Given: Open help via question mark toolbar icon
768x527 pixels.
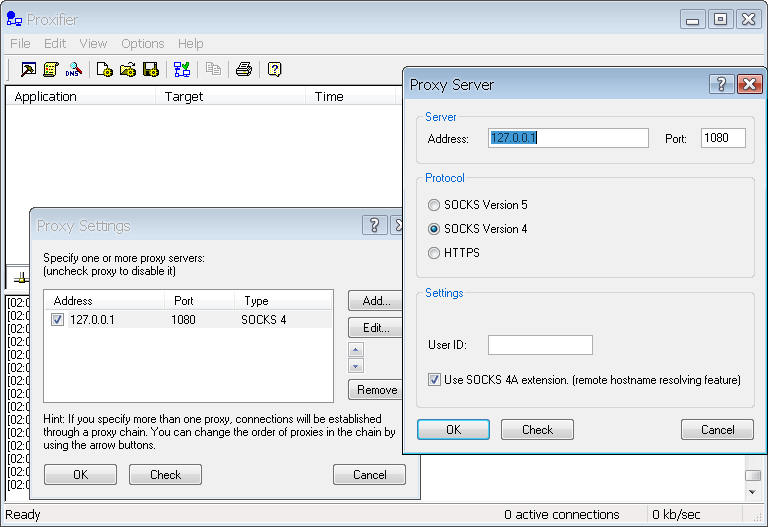Looking at the screenshot, I should [x=274, y=70].
